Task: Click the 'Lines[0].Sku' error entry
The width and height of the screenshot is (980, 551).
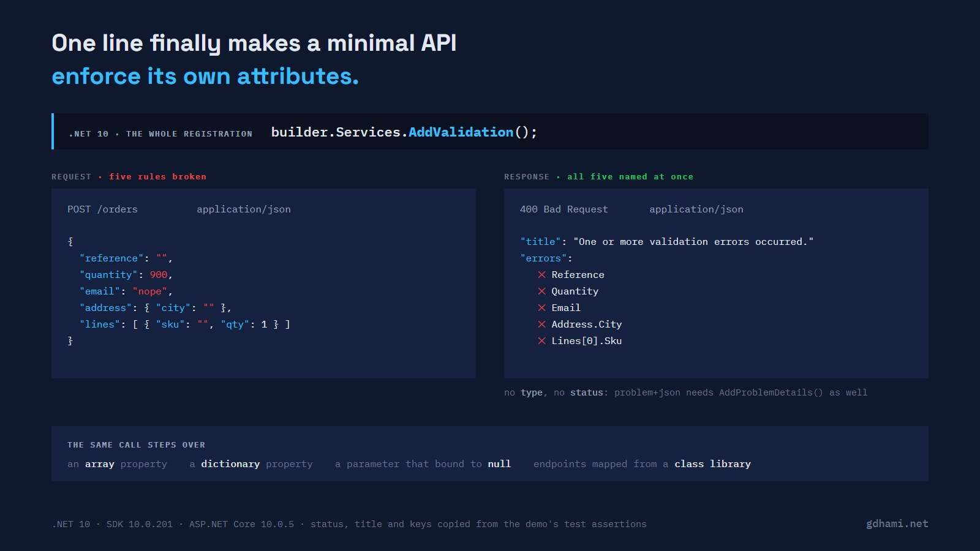Action: tap(587, 341)
